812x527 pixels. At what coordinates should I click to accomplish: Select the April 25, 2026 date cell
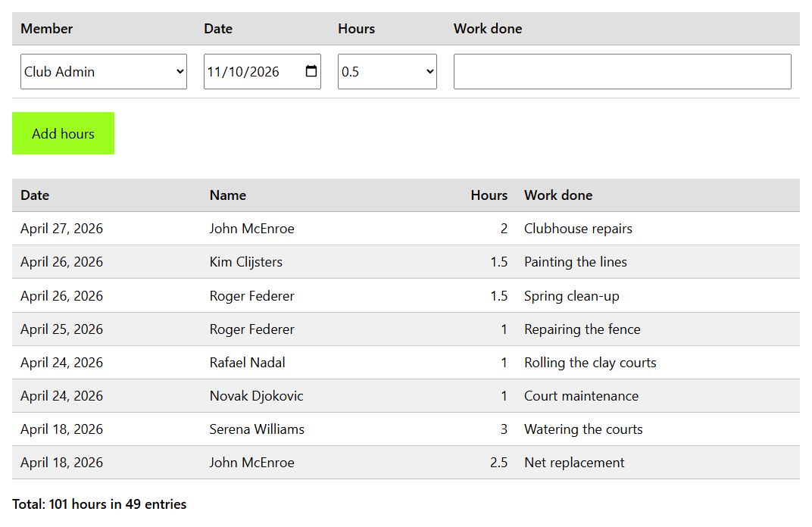pyautogui.click(x=61, y=329)
